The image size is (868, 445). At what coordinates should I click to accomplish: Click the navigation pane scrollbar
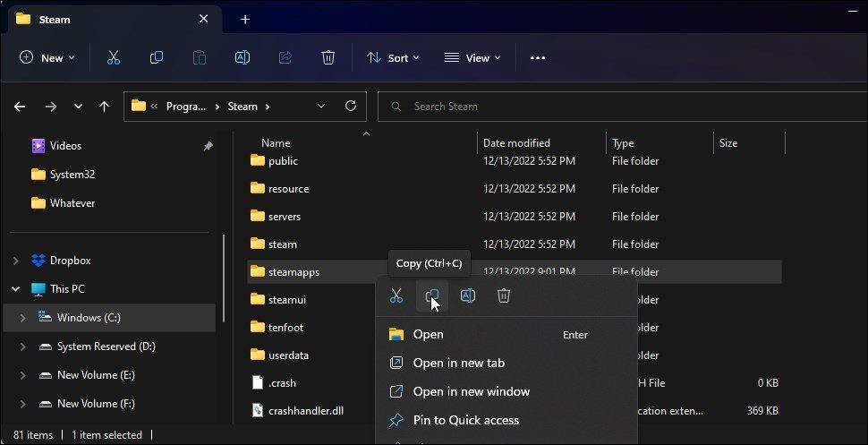tap(224, 278)
